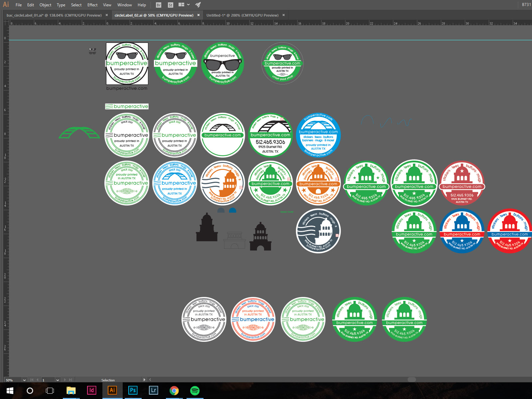Viewport: 532px width, 399px height.
Task: Open the Effect menu
Action: [92, 5]
